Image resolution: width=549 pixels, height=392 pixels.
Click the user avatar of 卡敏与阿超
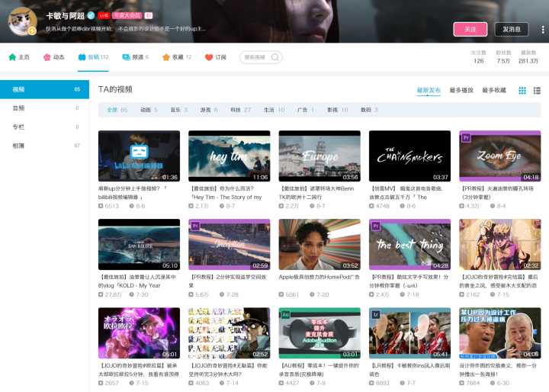[22, 21]
